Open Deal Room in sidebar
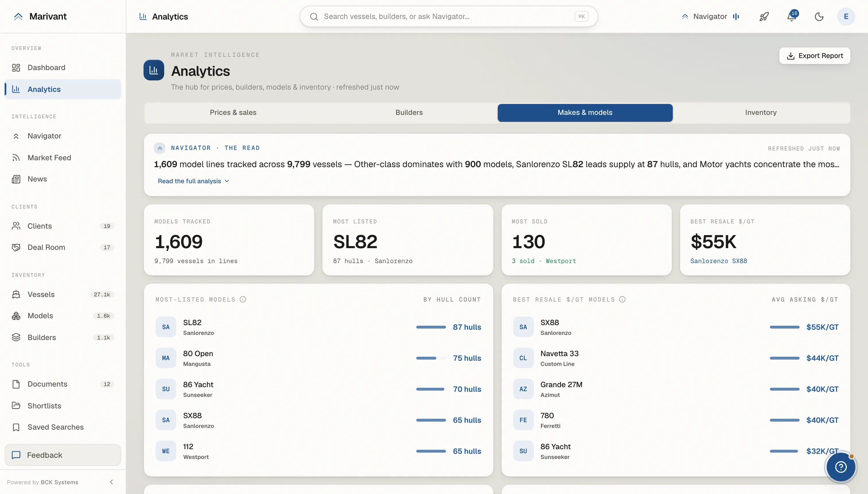Screen dimensions: 868x494 [x=63, y=247]
